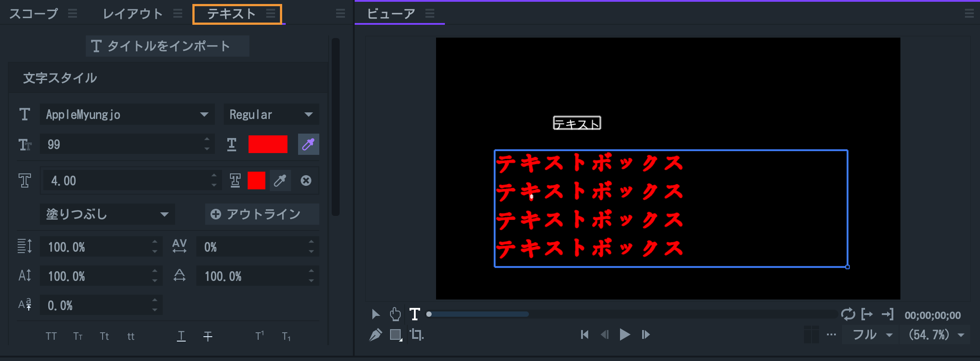Select the crop tool
The width and height of the screenshot is (980, 361).
[417, 334]
